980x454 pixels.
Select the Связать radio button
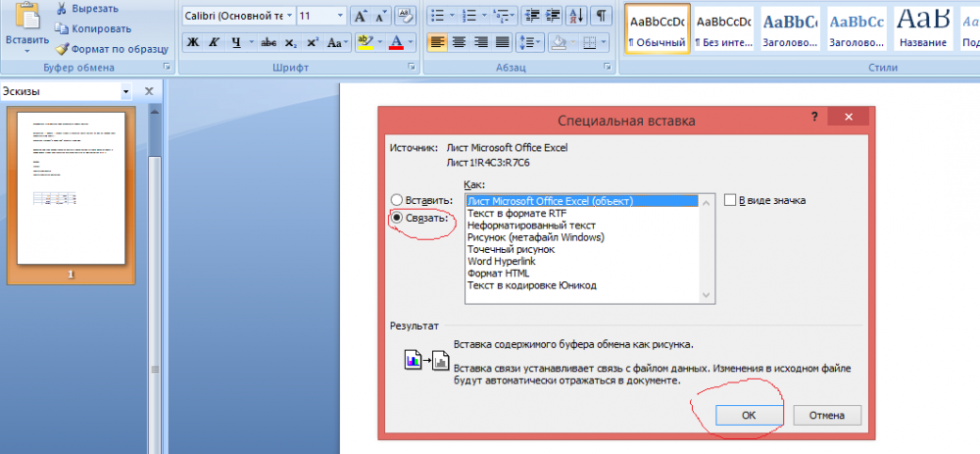397,218
